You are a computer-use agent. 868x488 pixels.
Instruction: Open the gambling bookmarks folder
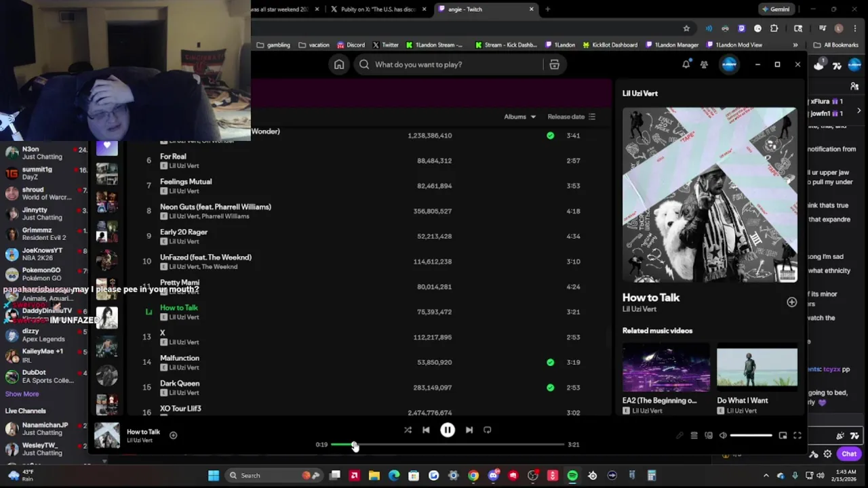coord(273,45)
